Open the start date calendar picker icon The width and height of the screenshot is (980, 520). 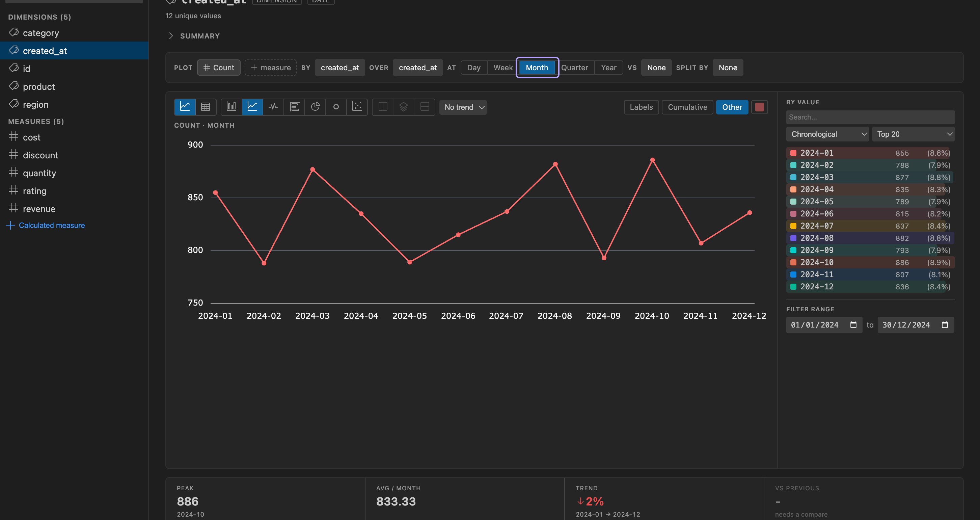853,325
